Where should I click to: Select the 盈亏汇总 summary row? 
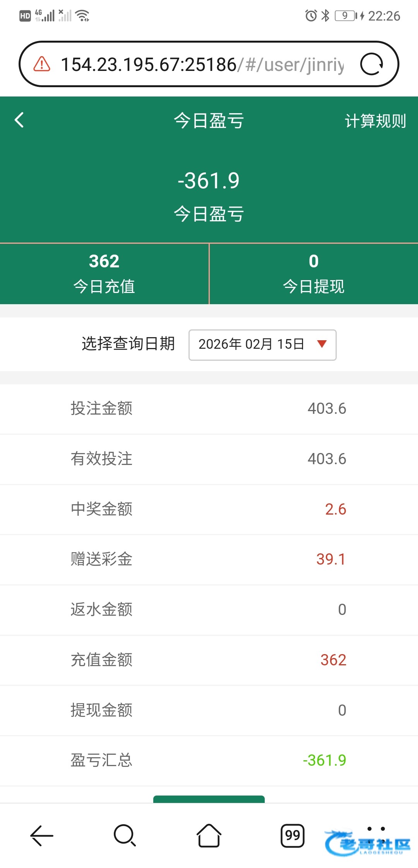(x=209, y=760)
